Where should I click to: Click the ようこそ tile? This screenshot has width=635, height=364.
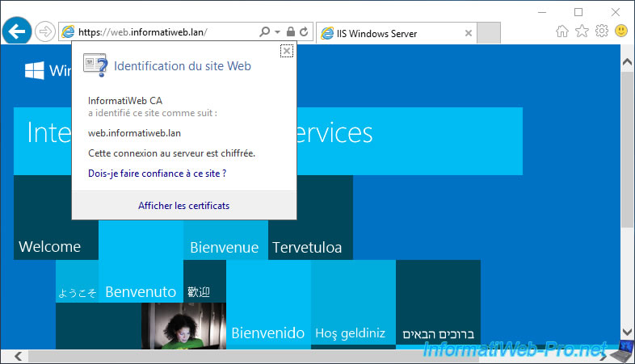(x=77, y=282)
